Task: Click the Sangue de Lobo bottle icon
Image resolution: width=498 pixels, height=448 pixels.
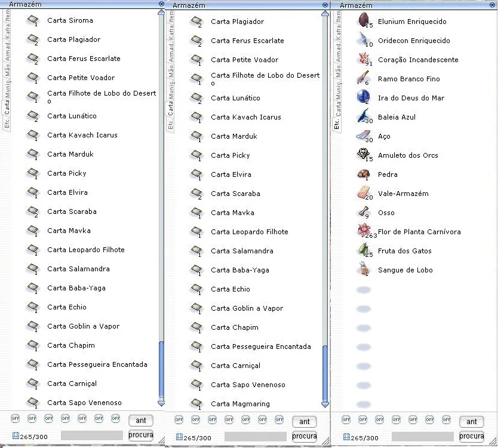Action: (363, 269)
